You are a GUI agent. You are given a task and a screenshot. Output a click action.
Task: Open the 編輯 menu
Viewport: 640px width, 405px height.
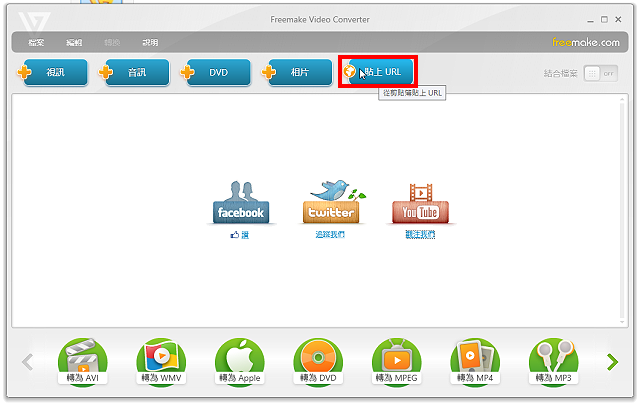[x=74, y=42]
